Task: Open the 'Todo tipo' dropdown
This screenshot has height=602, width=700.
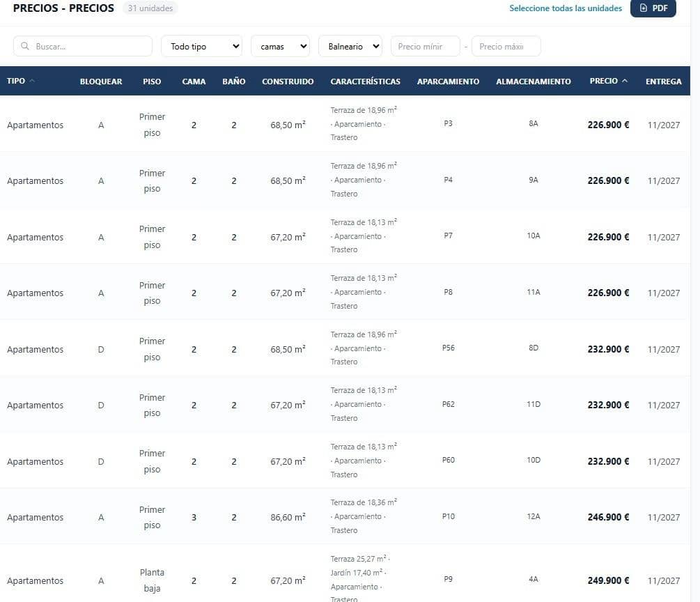Action: (201, 46)
